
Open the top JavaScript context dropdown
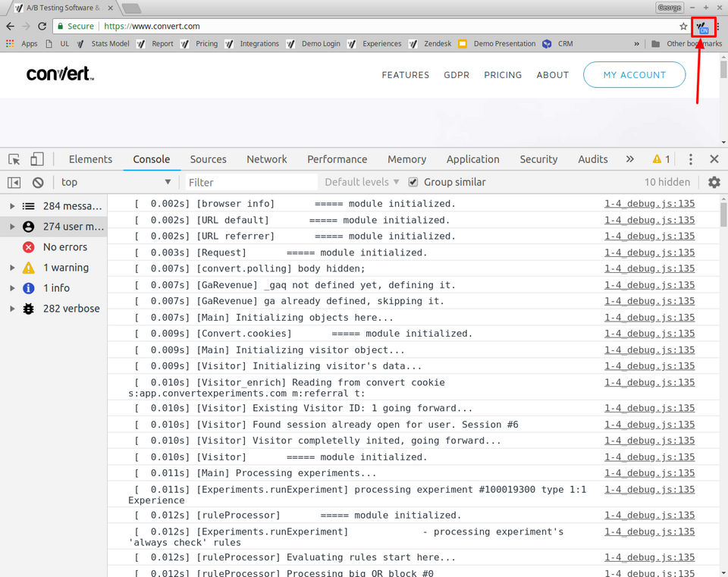tap(115, 182)
